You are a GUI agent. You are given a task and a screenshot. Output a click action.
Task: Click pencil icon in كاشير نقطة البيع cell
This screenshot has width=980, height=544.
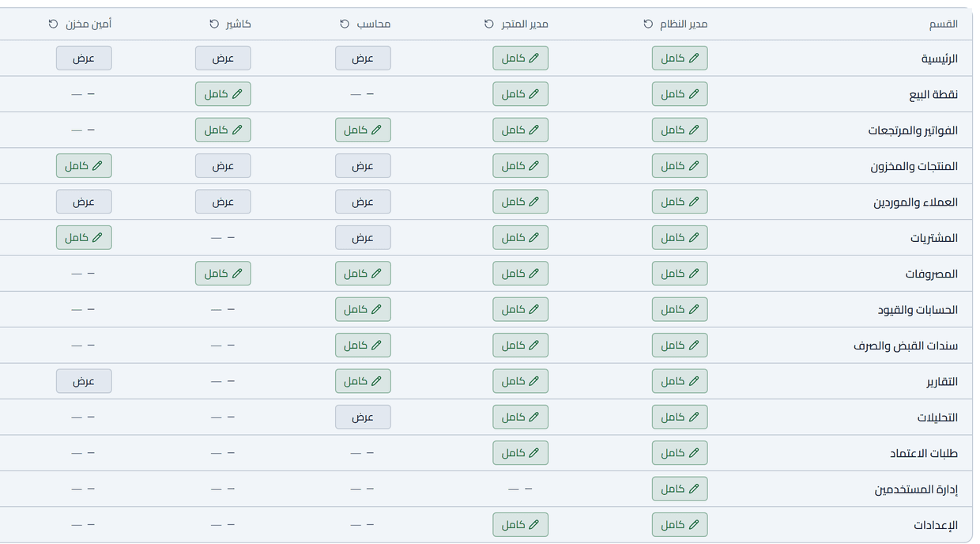237,94
